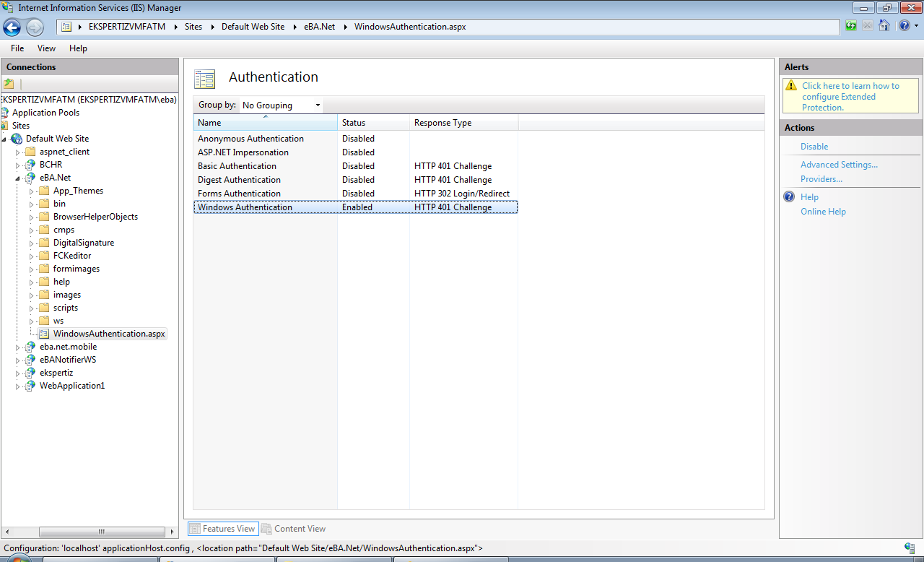Click the eBANotifierWS application icon

[x=30, y=360]
